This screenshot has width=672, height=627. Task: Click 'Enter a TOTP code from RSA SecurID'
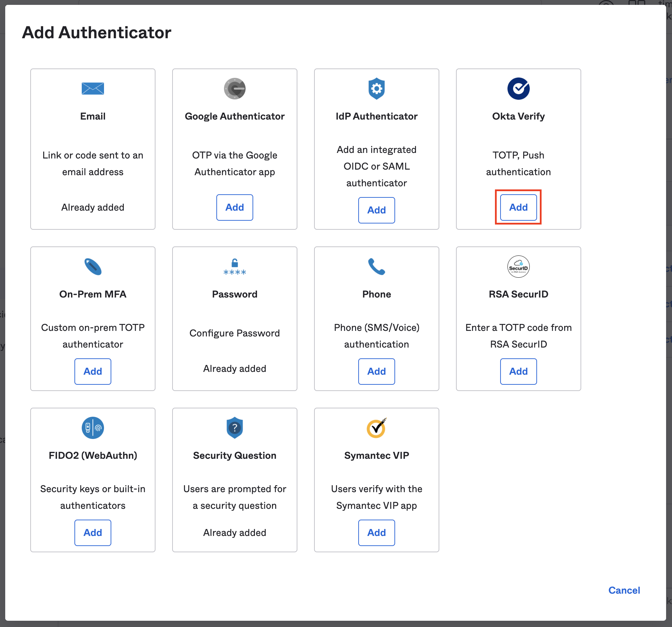click(519, 336)
